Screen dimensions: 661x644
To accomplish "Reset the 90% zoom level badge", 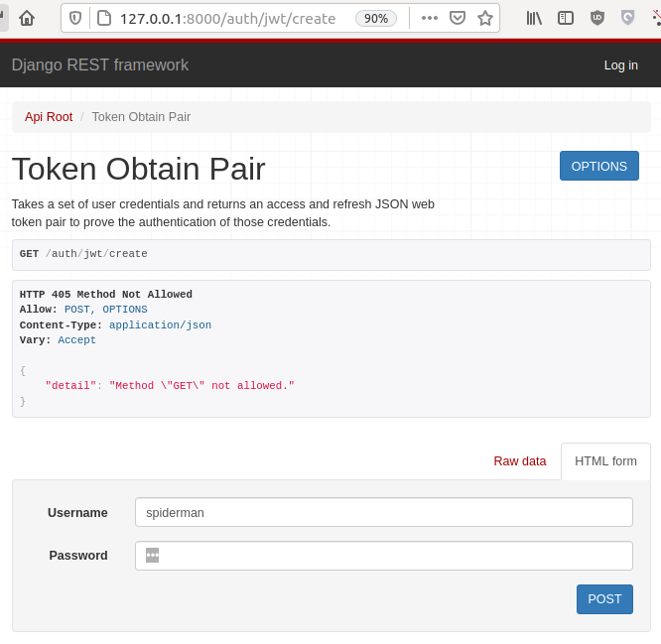I will coord(375,19).
